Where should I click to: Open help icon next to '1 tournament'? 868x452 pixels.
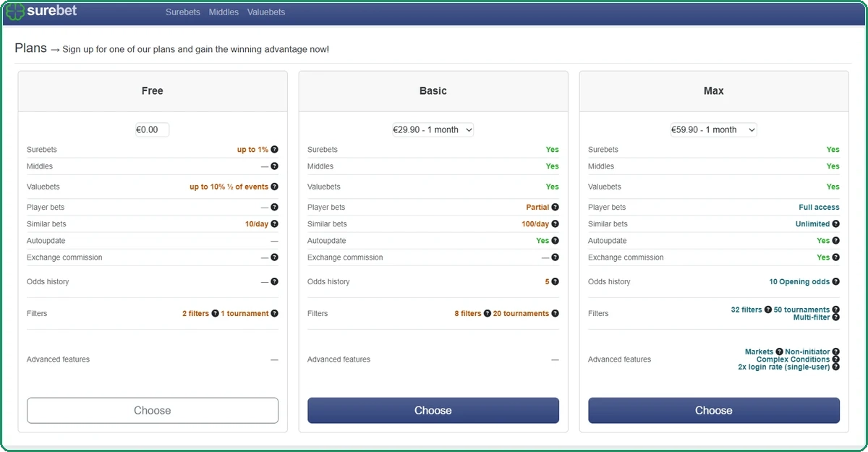click(275, 314)
